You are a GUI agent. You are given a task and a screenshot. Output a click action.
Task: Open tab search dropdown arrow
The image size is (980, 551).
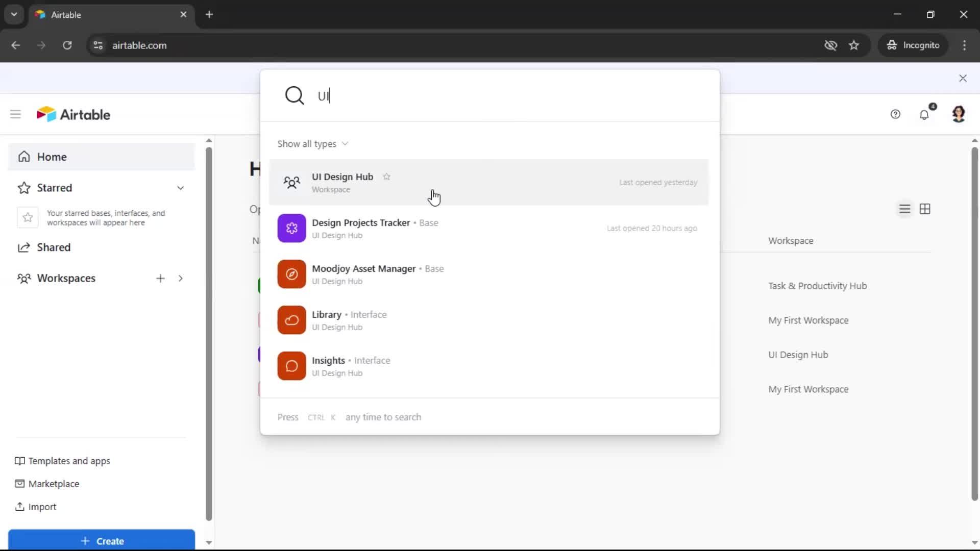tap(14, 14)
